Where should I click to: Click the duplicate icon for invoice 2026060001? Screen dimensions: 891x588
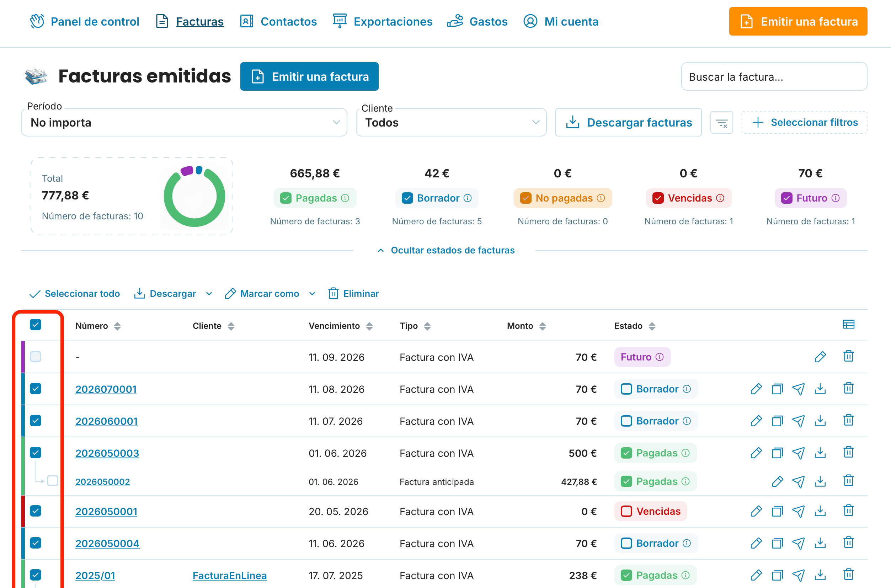click(777, 421)
